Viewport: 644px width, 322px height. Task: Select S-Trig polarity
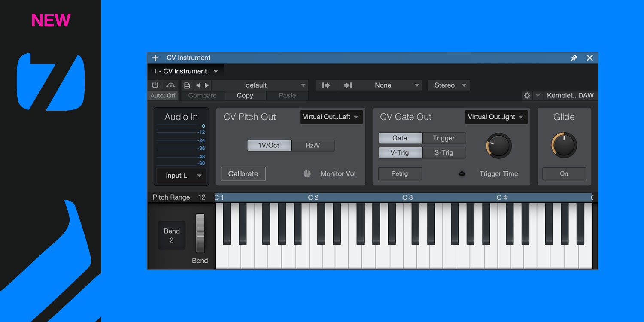click(x=444, y=152)
